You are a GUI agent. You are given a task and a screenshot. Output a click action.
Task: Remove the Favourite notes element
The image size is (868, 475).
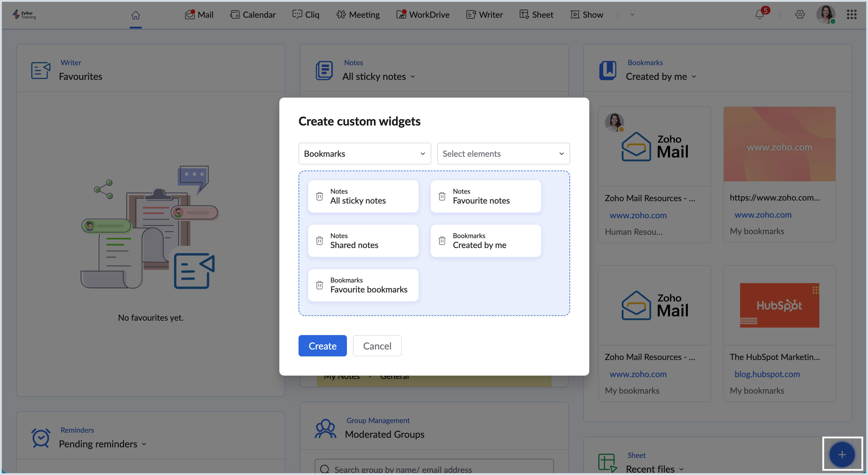pyautogui.click(x=442, y=196)
